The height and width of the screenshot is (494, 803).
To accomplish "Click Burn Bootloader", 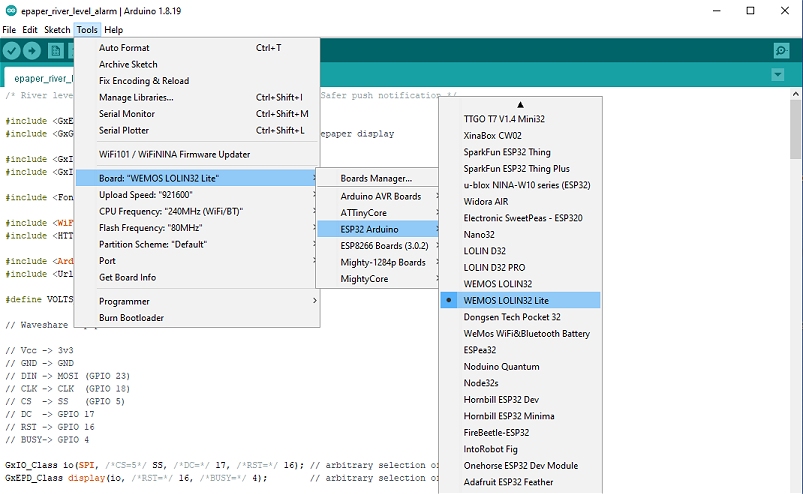I will [x=131, y=318].
